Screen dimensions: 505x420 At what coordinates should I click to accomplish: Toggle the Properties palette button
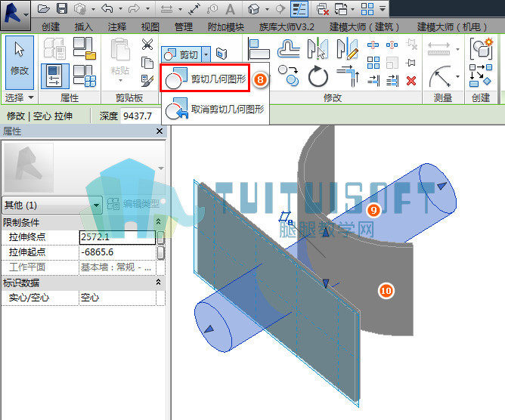(54, 76)
